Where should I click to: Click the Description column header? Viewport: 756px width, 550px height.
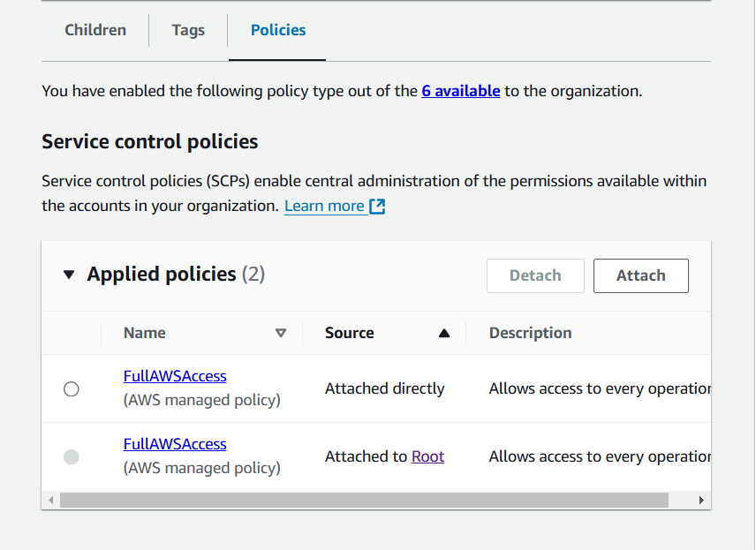click(x=531, y=333)
